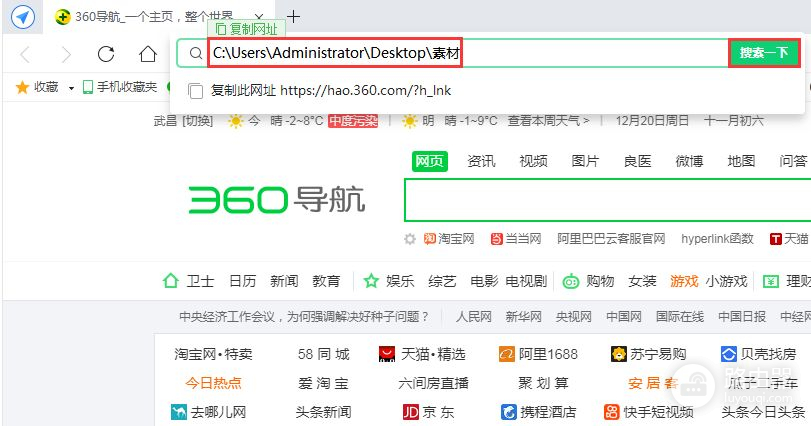Click the 复制网址 copy URL tooltip
811x426 pixels.
click(247, 29)
